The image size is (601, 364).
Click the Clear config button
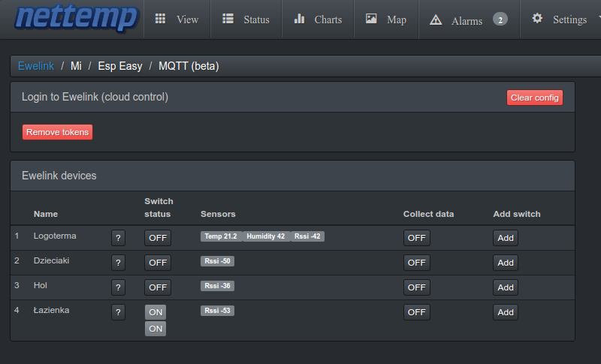[x=535, y=98]
